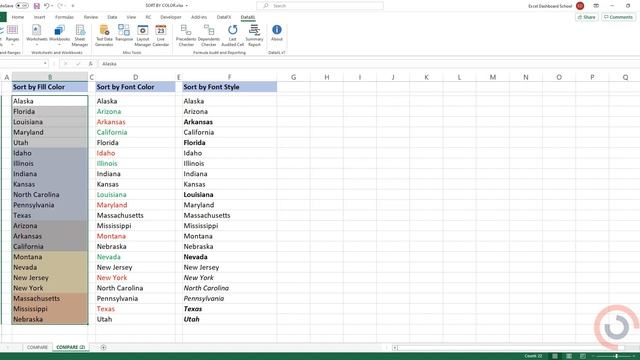Select the green California cell in column D
Screen dimensions: 640x360
pyautogui.click(x=136, y=132)
